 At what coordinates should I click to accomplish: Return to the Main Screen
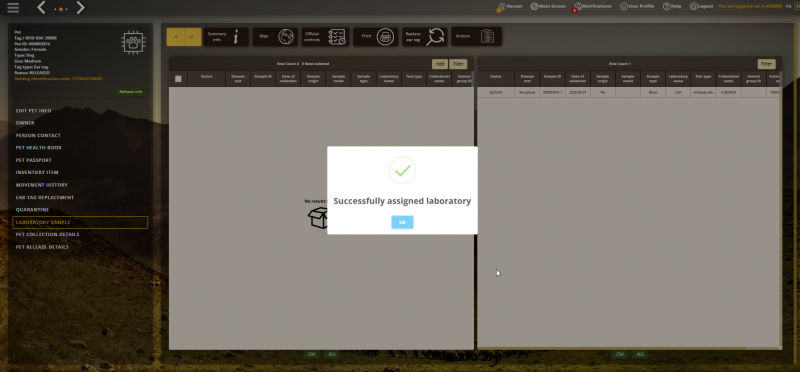[548, 7]
